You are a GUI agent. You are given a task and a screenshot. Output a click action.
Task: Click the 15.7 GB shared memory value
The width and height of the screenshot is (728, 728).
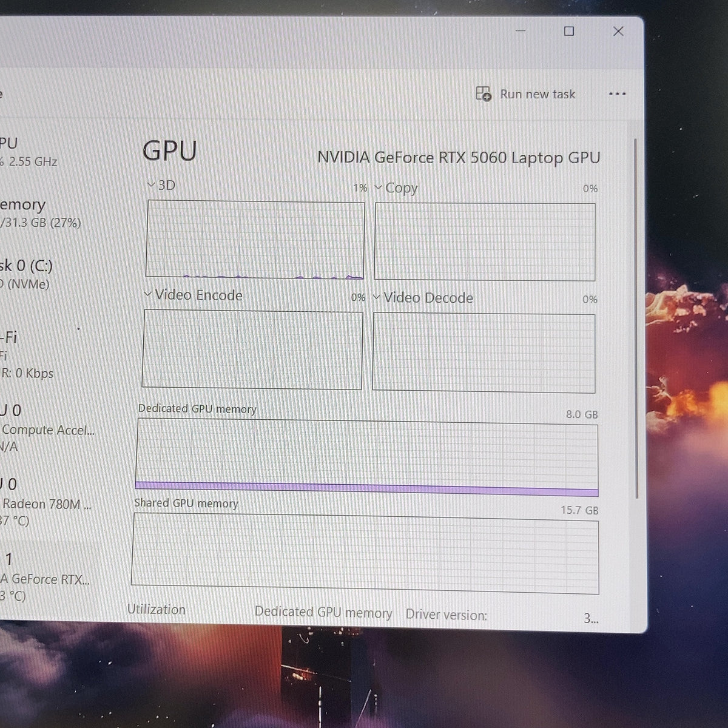pos(579,510)
